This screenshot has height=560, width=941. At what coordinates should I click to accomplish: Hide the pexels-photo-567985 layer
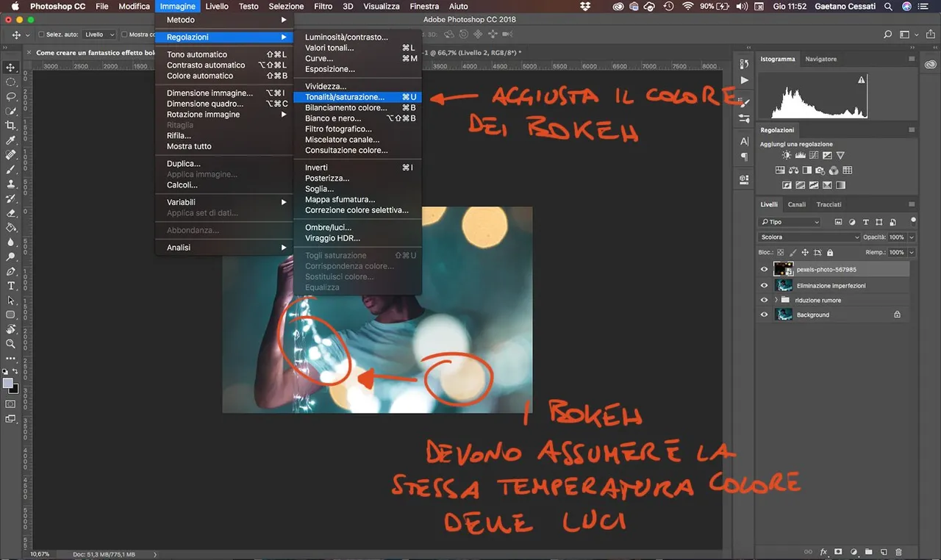pyautogui.click(x=765, y=270)
